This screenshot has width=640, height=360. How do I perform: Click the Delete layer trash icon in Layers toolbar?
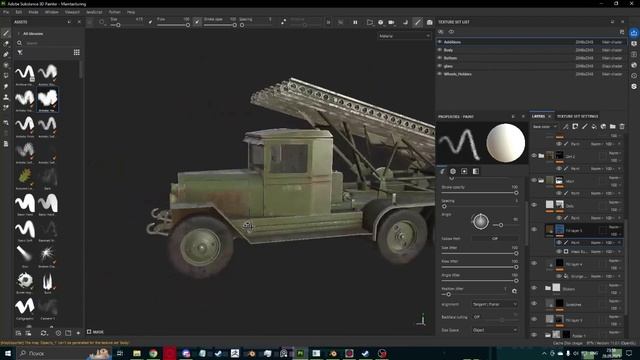(x=622, y=127)
